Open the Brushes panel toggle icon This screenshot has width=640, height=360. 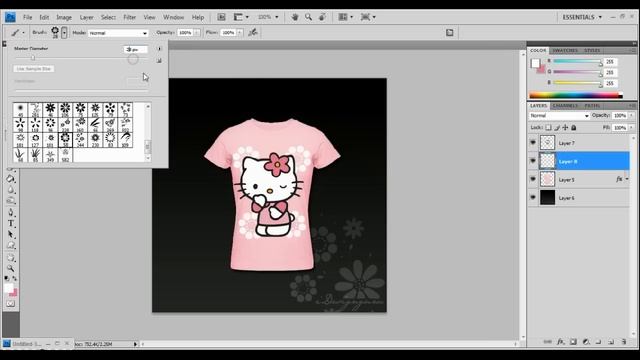(x=449, y=33)
